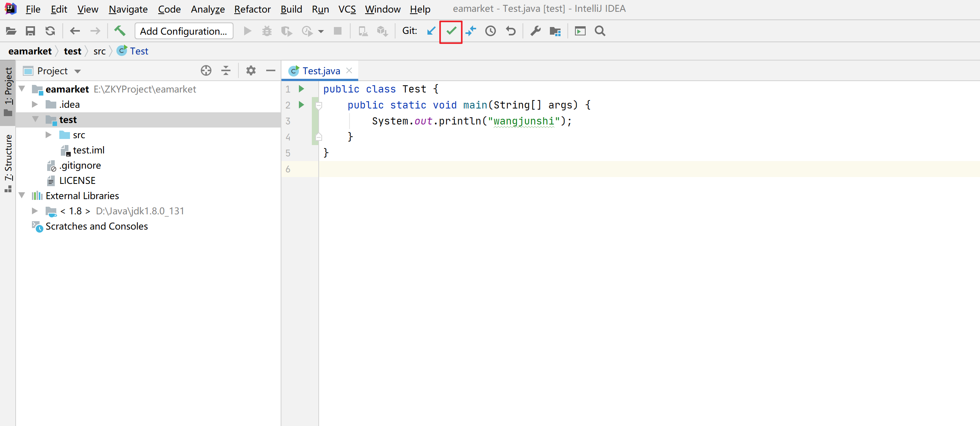Expand the src folder arrow
980x426 pixels.
click(48, 135)
